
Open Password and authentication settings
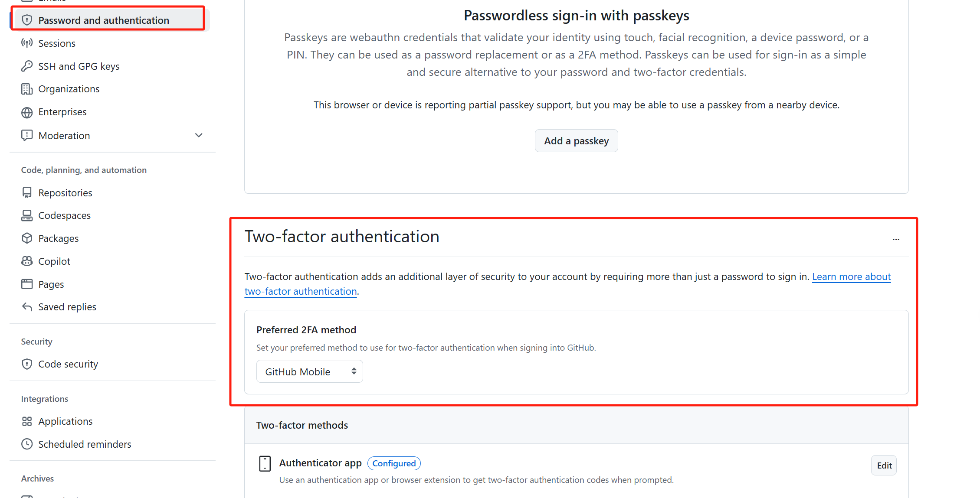pyautogui.click(x=103, y=20)
